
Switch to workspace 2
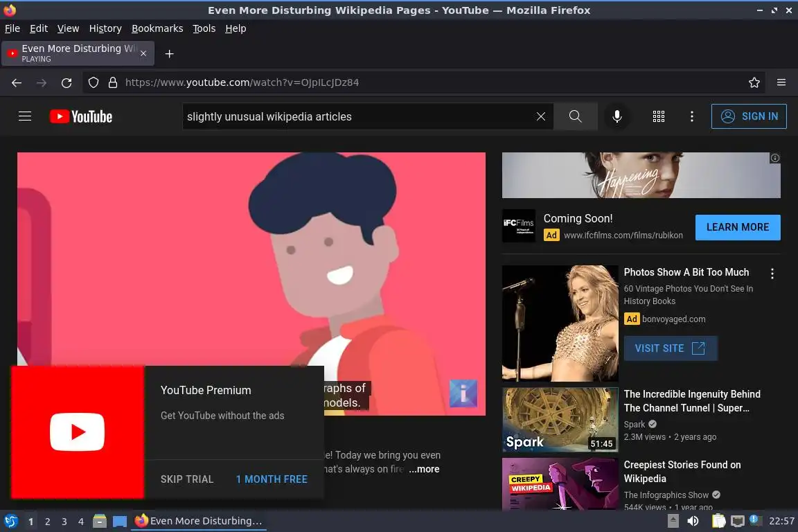(47, 522)
